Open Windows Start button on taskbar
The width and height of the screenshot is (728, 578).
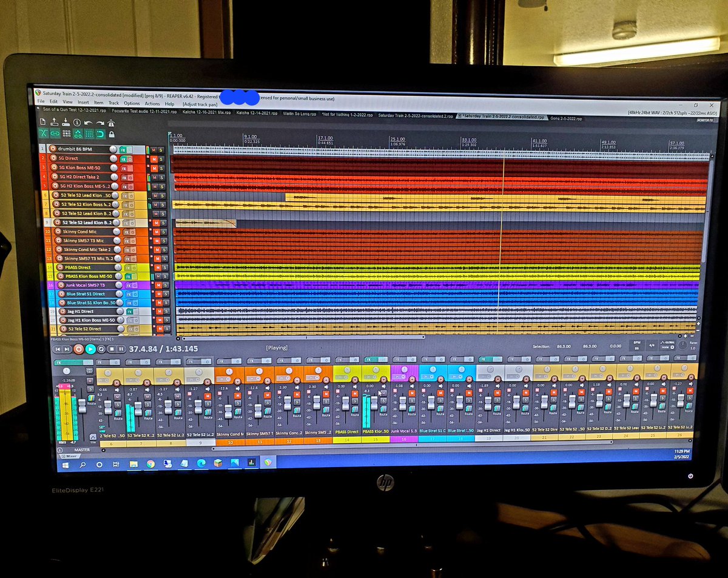pos(66,464)
